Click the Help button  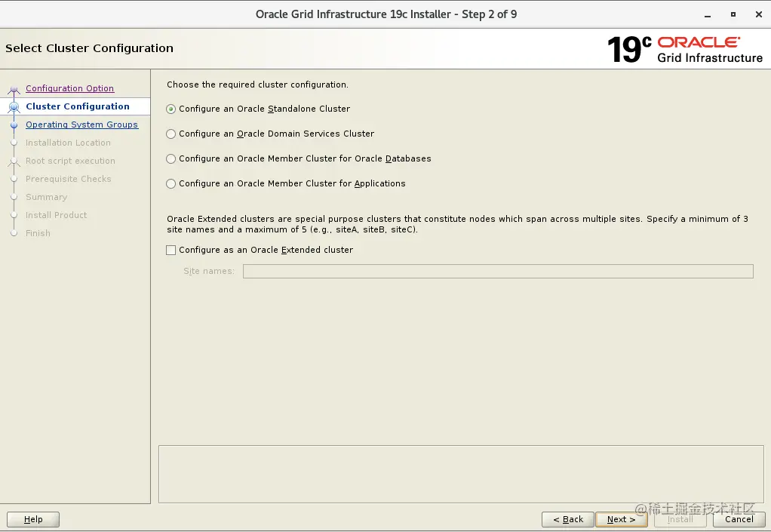coord(33,520)
